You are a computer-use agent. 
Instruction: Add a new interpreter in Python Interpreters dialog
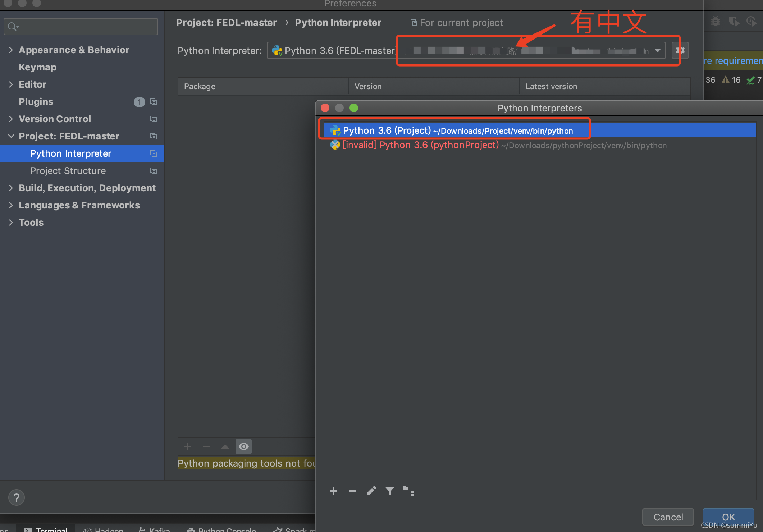tap(334, 491)
